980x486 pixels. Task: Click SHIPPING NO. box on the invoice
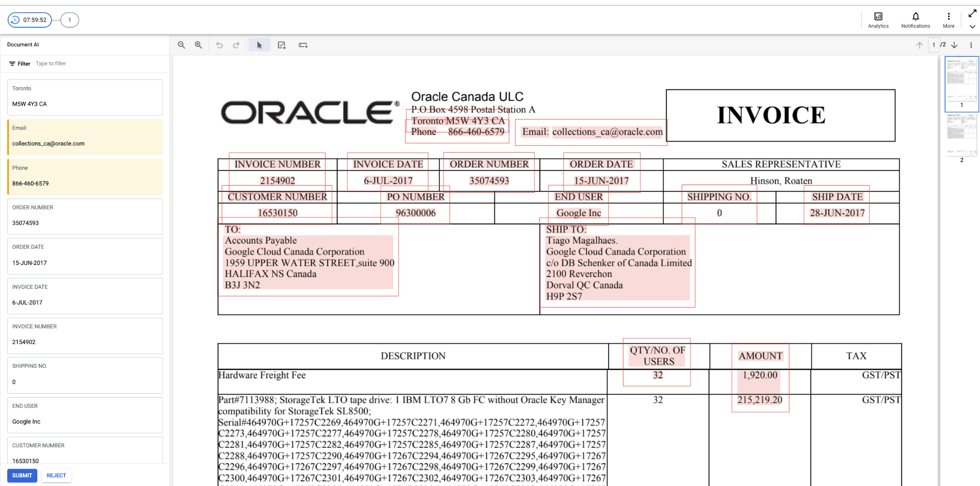(x=719, y=205)
